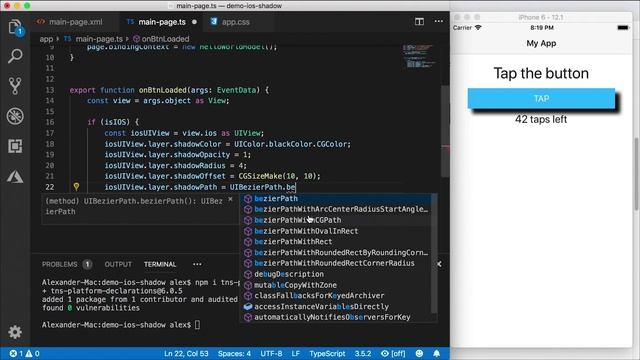Click the main-page.ts breadcrumb segment
640x360 pixels.
99,39
